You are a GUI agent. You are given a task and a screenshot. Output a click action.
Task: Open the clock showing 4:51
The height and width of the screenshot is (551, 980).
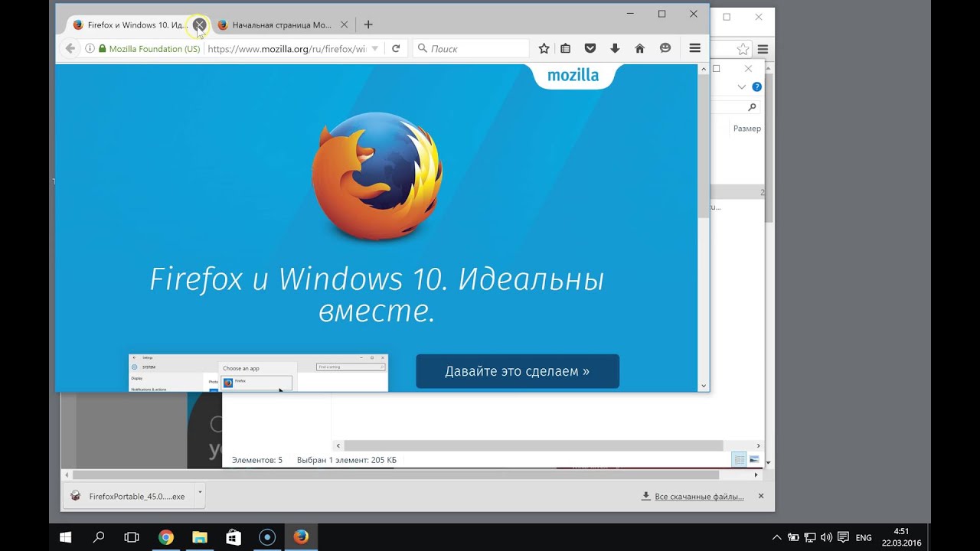(901, 537)
